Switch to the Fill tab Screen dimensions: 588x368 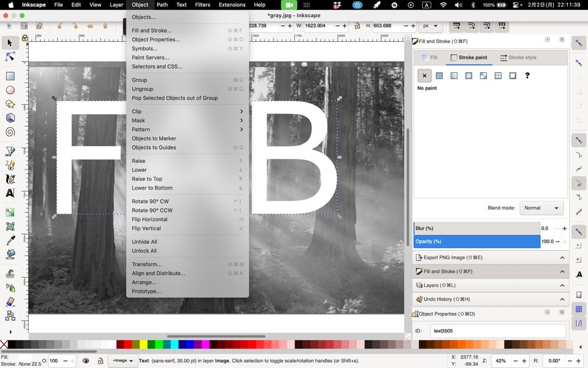(x=430, y=58)
